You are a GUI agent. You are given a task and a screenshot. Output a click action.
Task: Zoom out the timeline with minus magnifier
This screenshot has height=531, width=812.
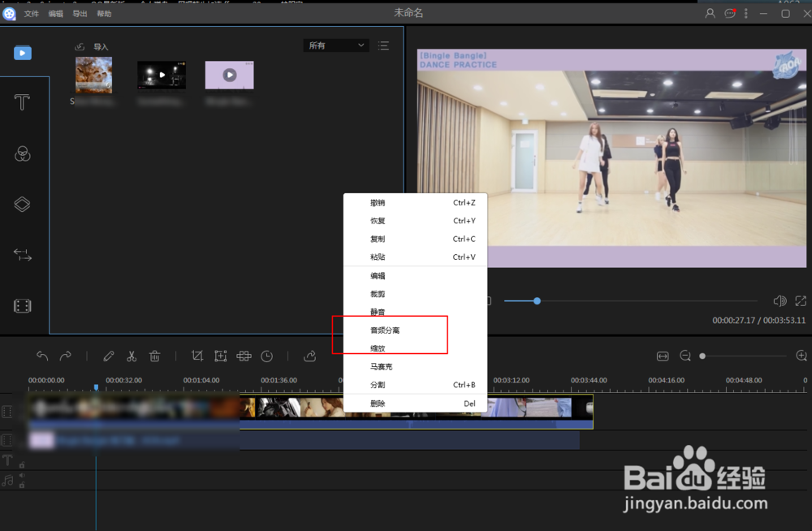pyautogui.click(x=685, y=356)
